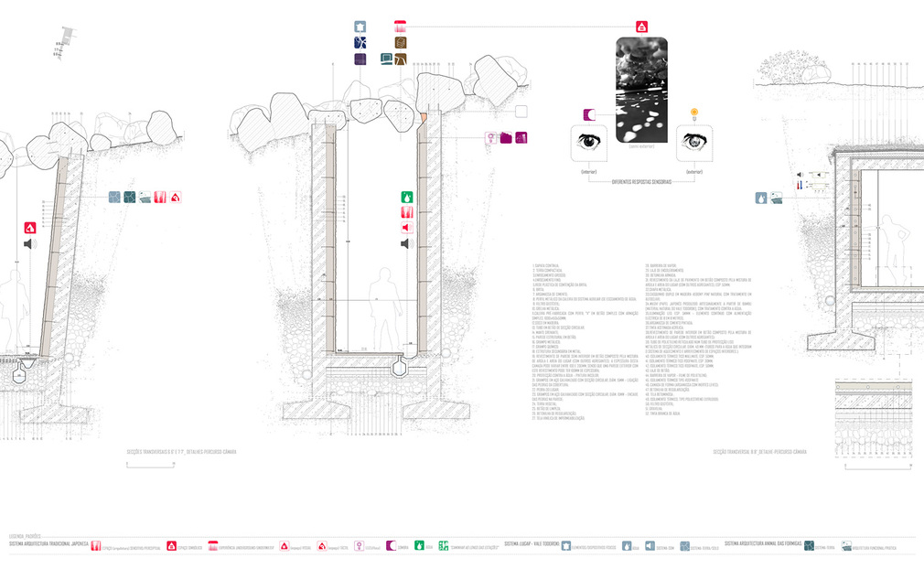Click the gray speaker icon in left section

tap(30, 243)
